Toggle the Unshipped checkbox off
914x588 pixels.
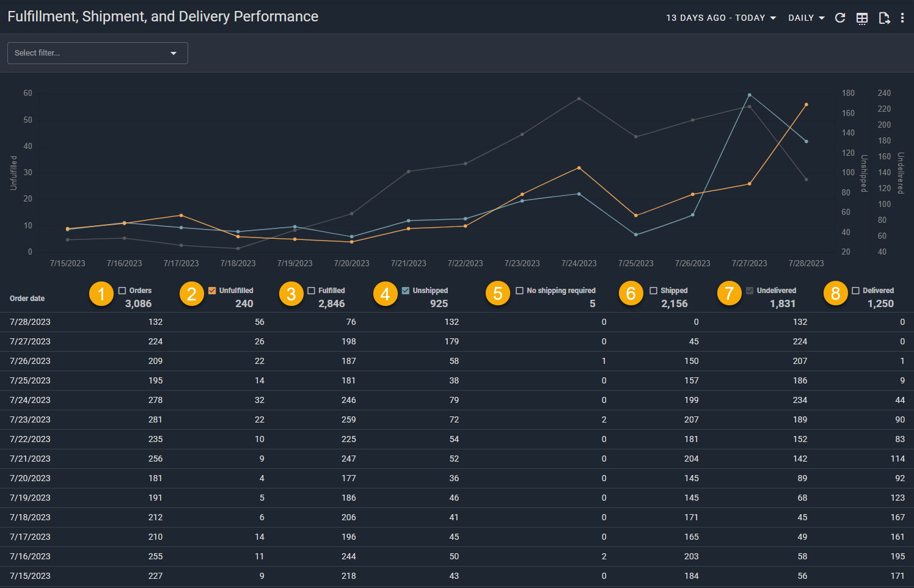(406, 291)
